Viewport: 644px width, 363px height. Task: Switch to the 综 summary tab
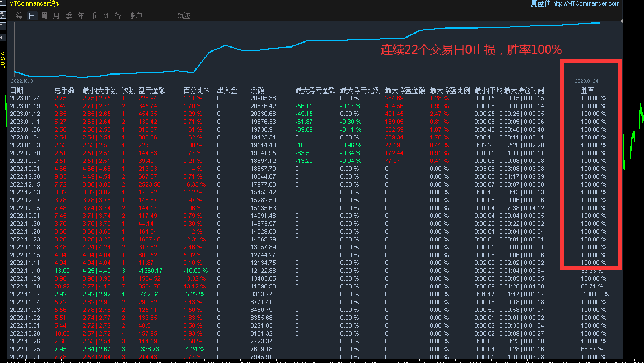(19, 16)
